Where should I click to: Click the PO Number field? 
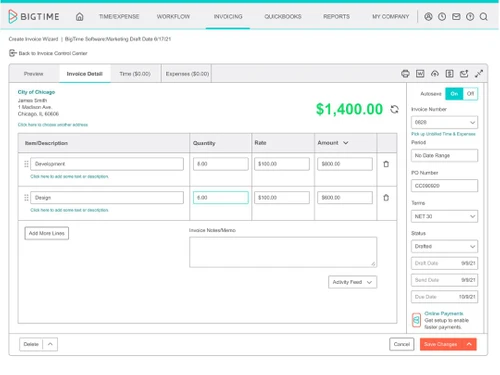[444, 186]
